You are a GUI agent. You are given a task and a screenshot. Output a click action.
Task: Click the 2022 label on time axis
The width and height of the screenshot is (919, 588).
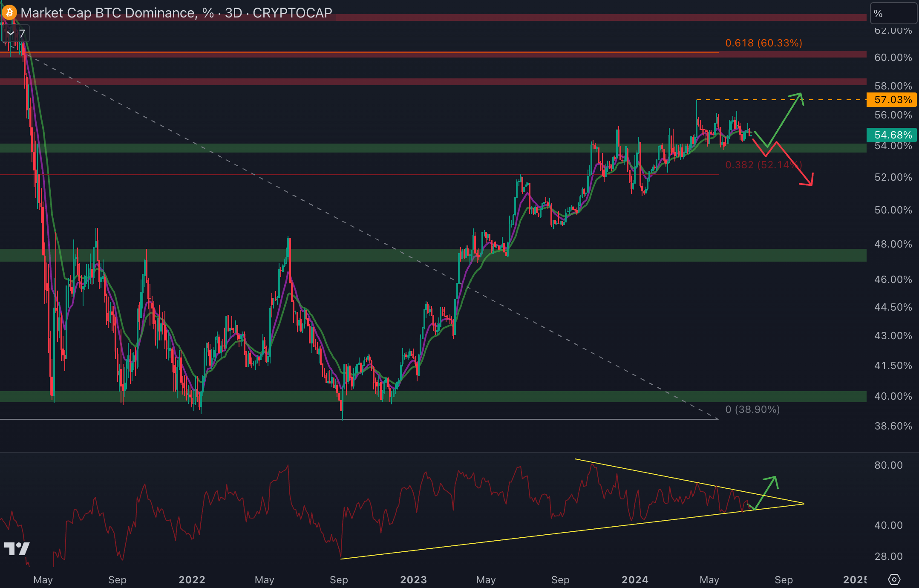click(192, 579)
